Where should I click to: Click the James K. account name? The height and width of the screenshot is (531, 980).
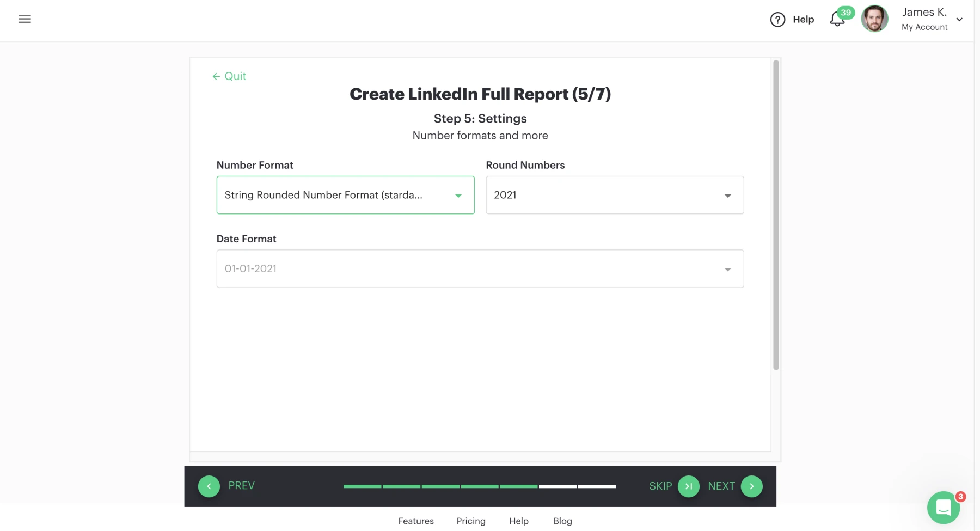click(924, 12)
